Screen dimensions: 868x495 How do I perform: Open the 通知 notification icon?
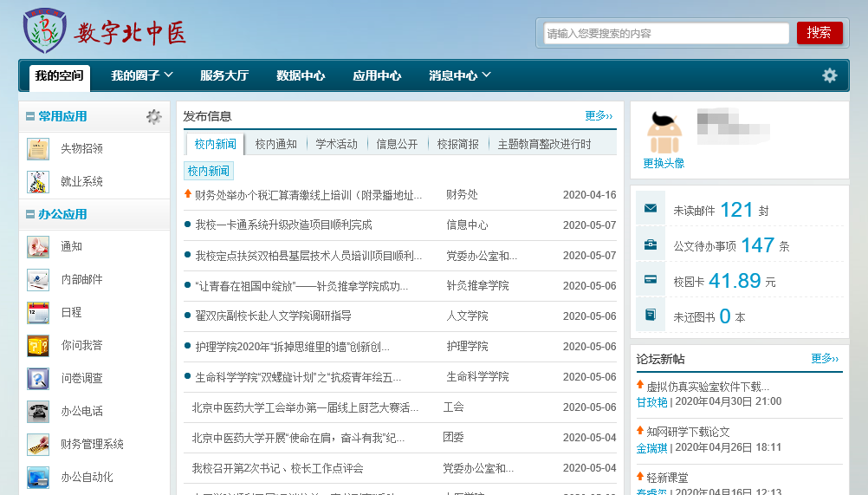(38, 247)
